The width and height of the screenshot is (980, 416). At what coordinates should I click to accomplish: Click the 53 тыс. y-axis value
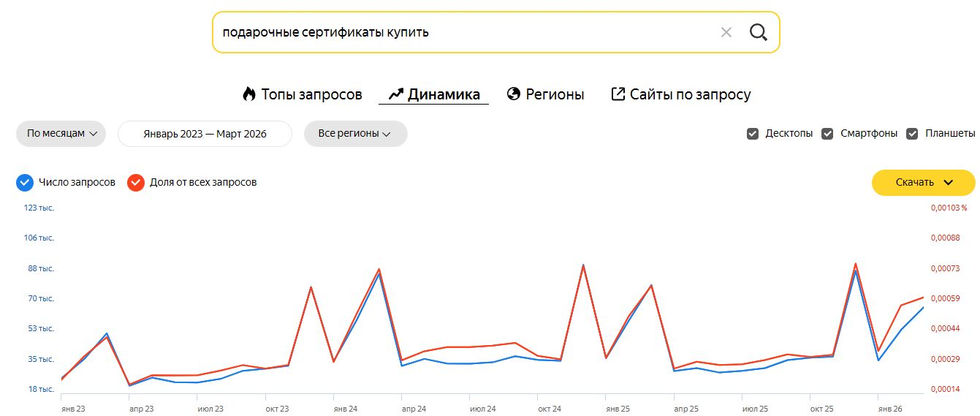[42, 328]
